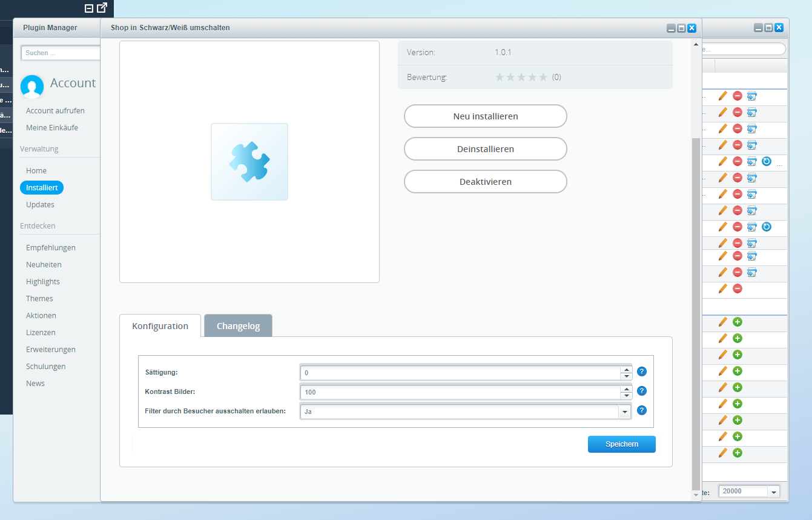Click the first rating star next to Bewertung
Viewport: 812px width, 520px height.
pos(500,77)
